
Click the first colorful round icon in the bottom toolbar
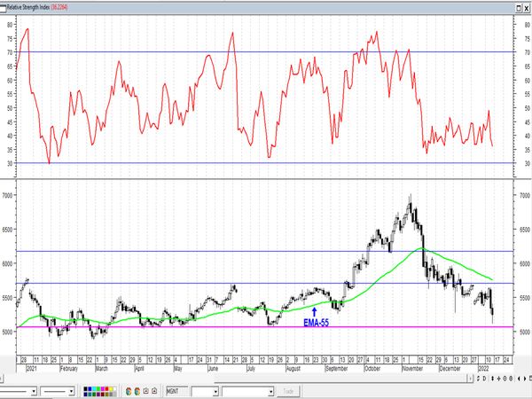tap(129, 391)
